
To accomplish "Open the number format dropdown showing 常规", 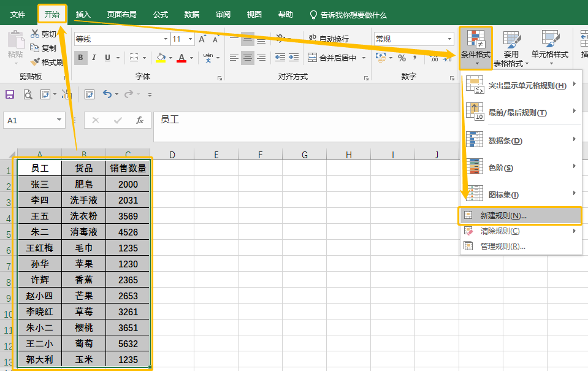I will pyautogui.click(x=449, y=39).
